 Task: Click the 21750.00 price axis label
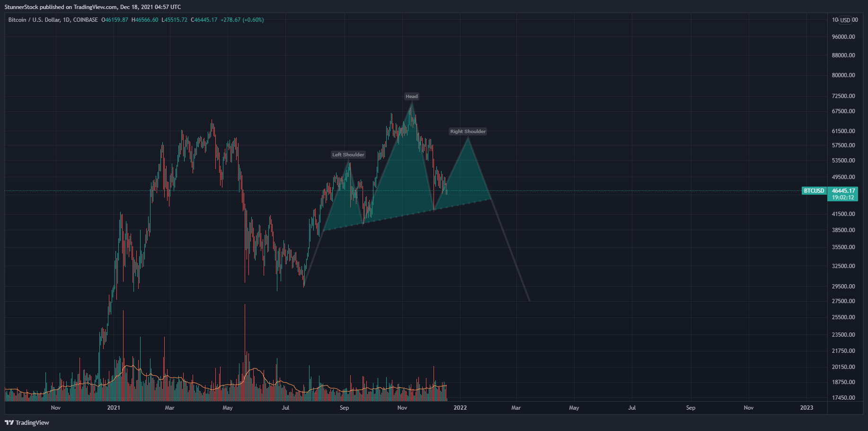(x=843, y=351)
